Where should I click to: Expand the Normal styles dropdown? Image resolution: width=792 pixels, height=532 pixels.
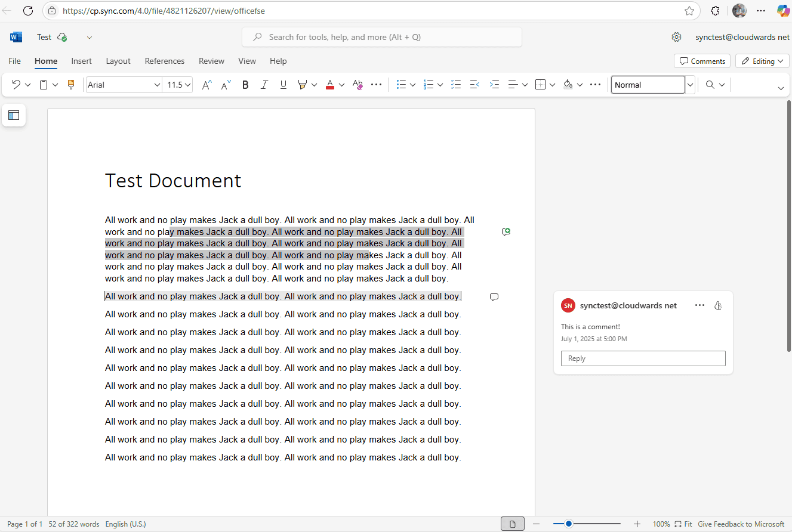[691, 85]
